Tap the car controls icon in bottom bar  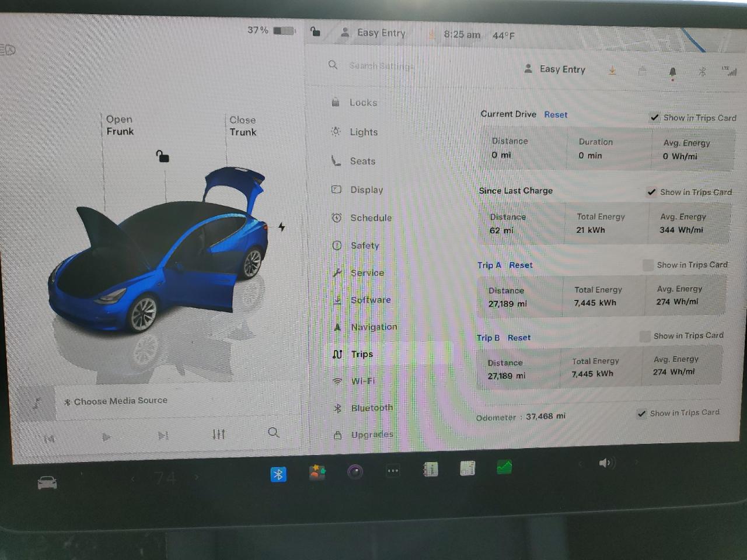pos(47,483)
